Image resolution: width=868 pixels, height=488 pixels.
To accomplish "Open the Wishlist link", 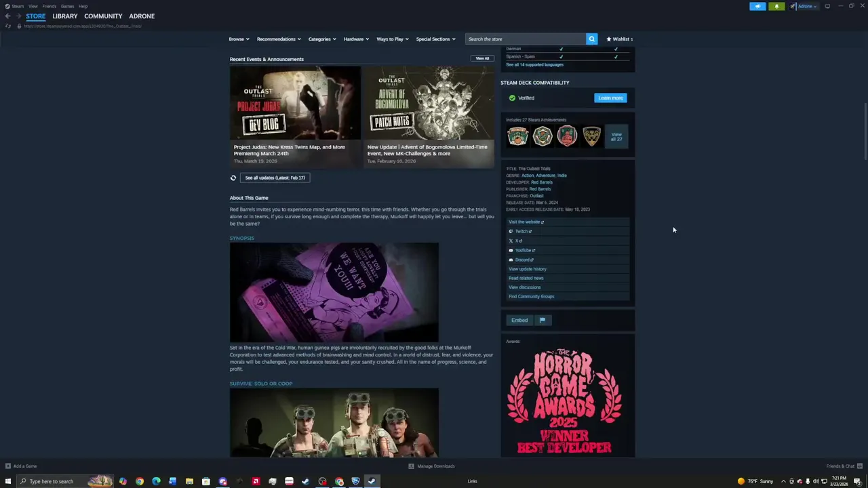I will (x=620, y=39).
